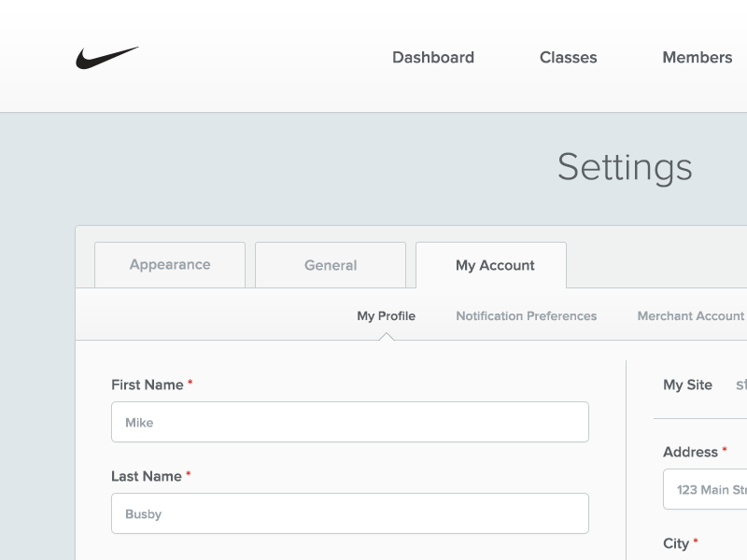The width and height of the screenshot is (747, 560).
Task: Open the Dashboard page
Action: pos(433,58)
